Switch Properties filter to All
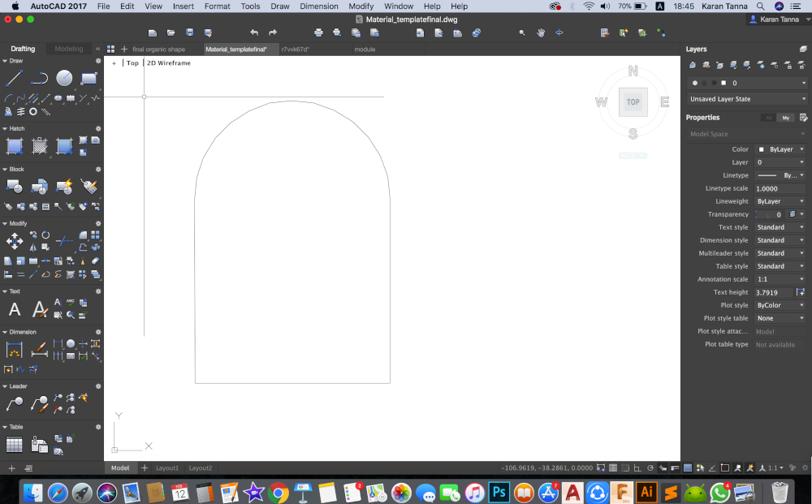 click(768, 118)
